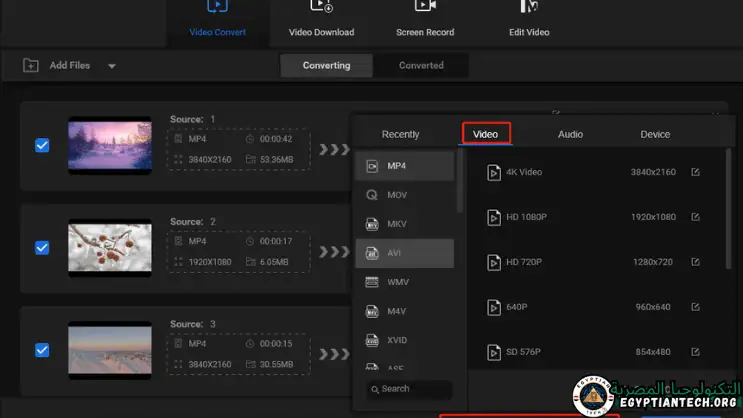Click the 640P file icon
This screenshot has width=743, height=418.
[x=494, y=308]
